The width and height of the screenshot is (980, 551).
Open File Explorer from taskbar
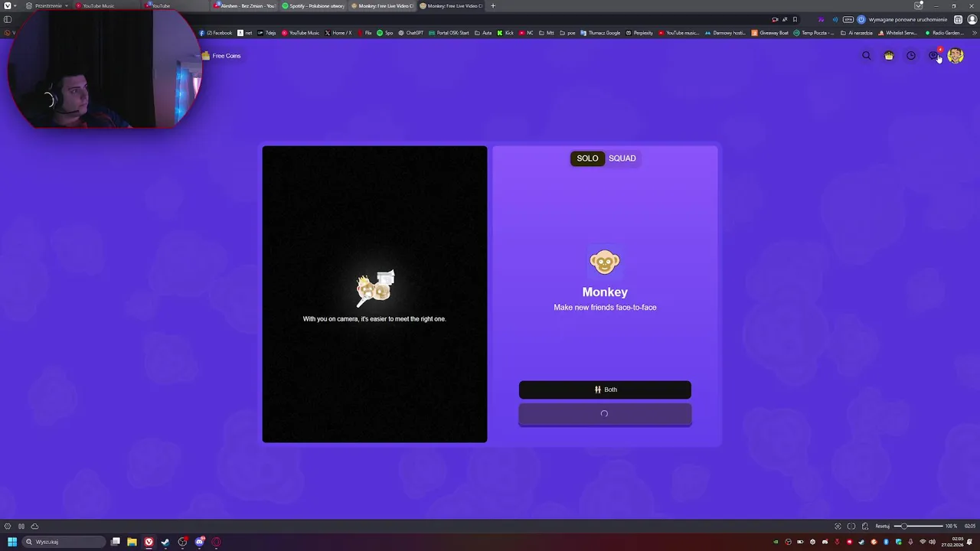[x=132, y=542]
